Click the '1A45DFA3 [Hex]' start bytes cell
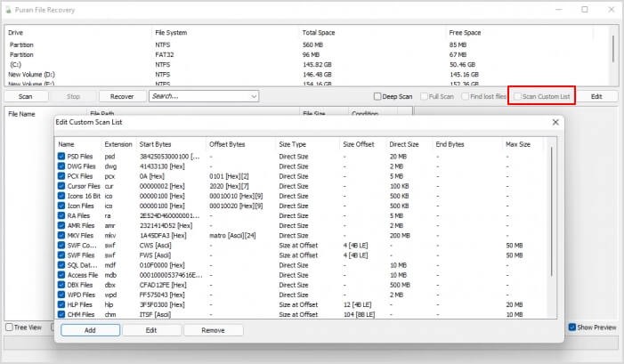The width and height of the screenshot is (624, 364). click(x=163, y=235)
